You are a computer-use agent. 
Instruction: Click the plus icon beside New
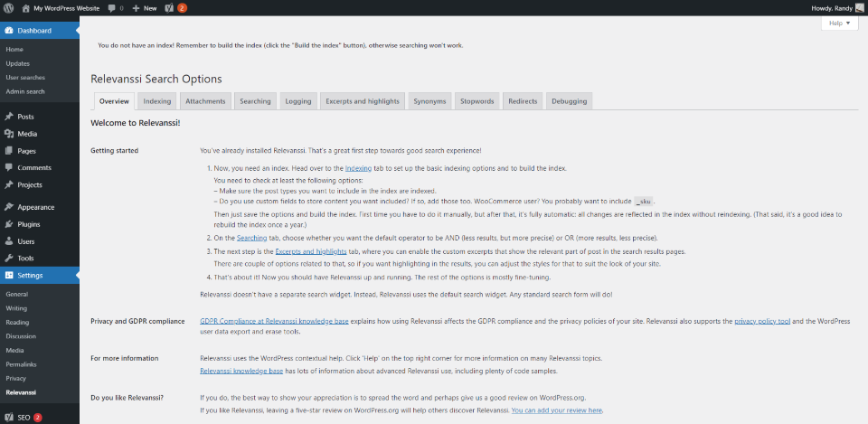[136, 8]
